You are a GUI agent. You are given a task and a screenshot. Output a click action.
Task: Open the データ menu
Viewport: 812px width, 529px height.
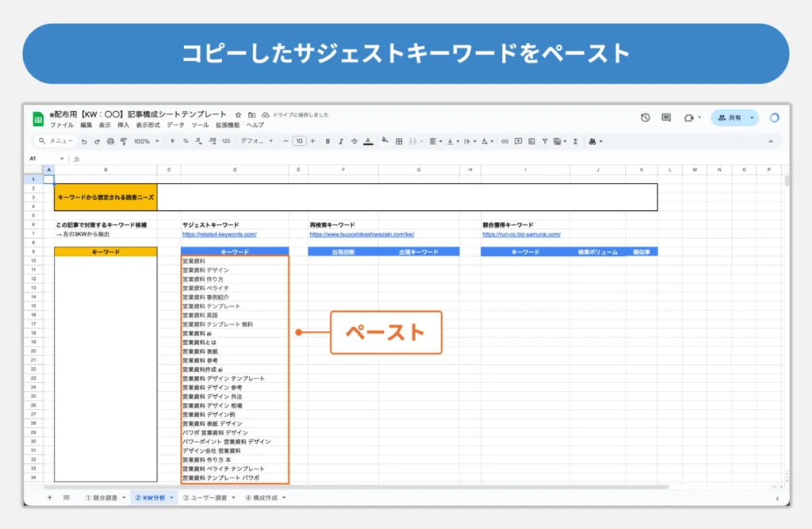(175, 125)
